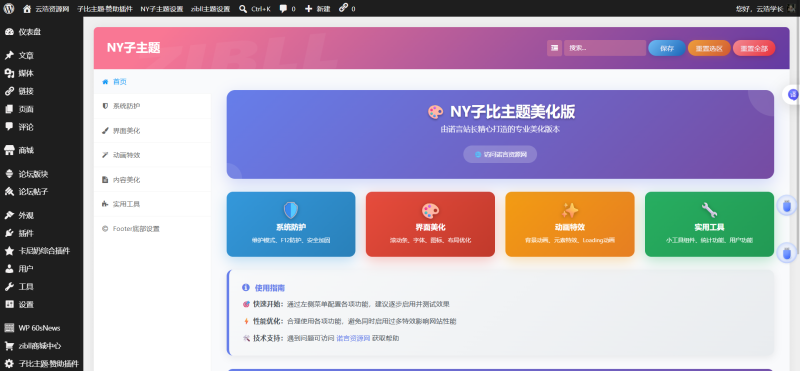Open 子比主题·赞助插件 in top admin bar

click(x=105, y=9)
